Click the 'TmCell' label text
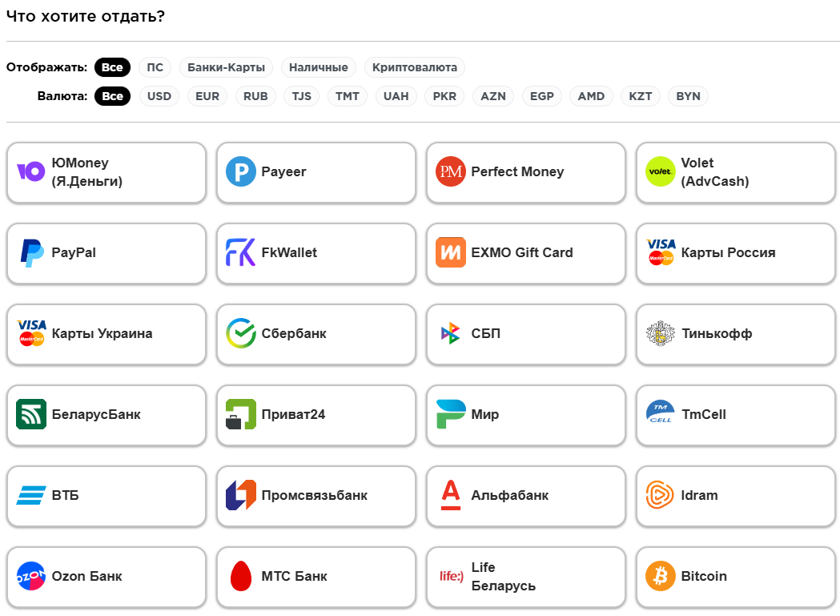 coord(703,414)
